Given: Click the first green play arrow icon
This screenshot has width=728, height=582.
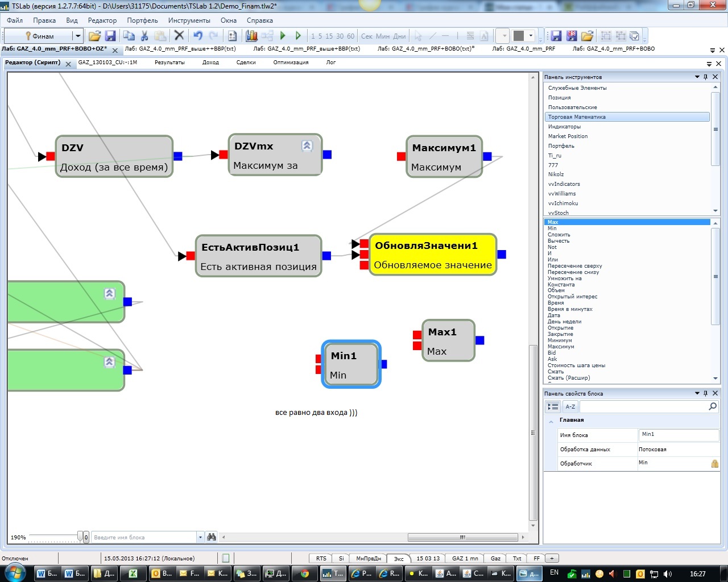Looking at the screenshot, I should 283,36.
